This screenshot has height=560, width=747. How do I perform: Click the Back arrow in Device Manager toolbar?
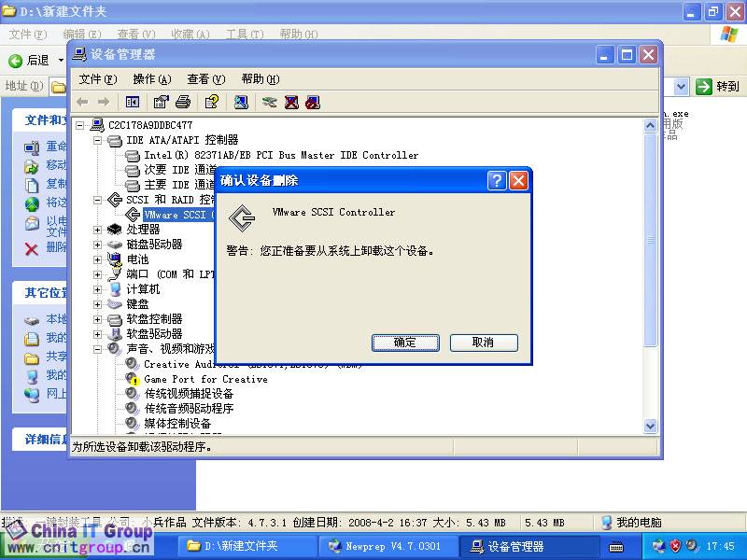pyautogui.click(x=82, y=102)
